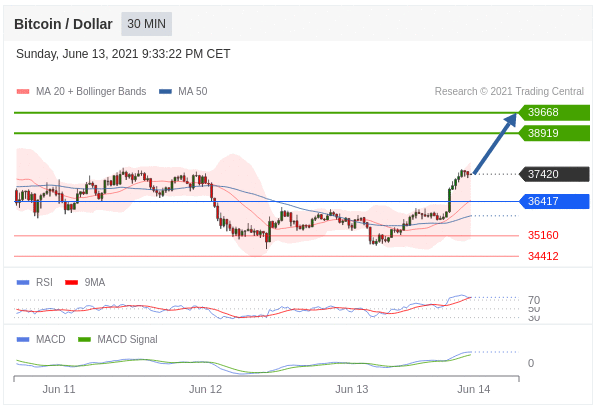The height and width of the screenshot is (408, 596).
Task: Click the 37420 current price tag
Action: (554, 174)
